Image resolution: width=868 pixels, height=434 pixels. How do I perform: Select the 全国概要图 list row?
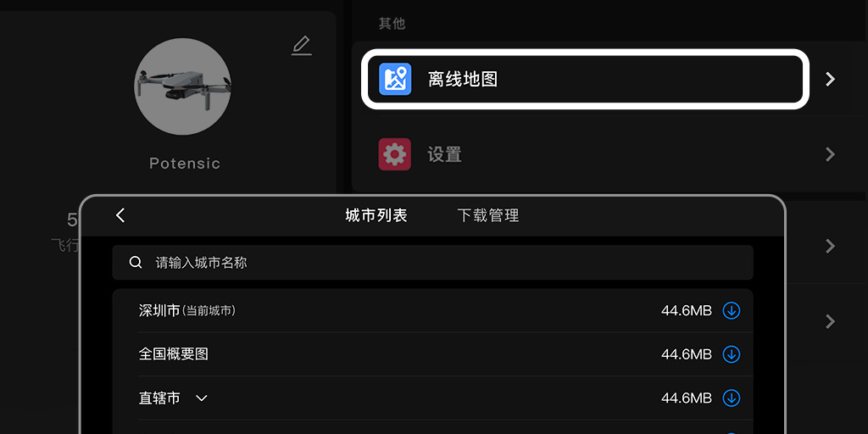pyautogui.click(x=433, y=354)
